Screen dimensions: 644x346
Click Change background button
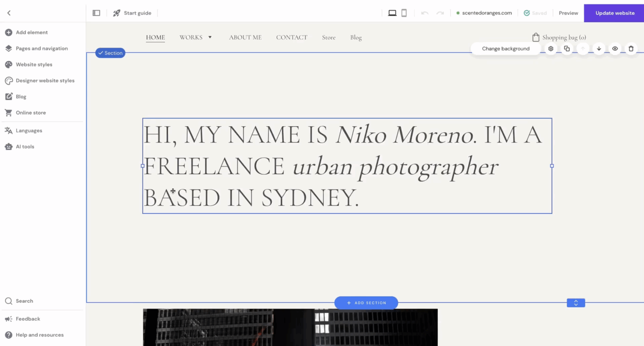[506, 49]
